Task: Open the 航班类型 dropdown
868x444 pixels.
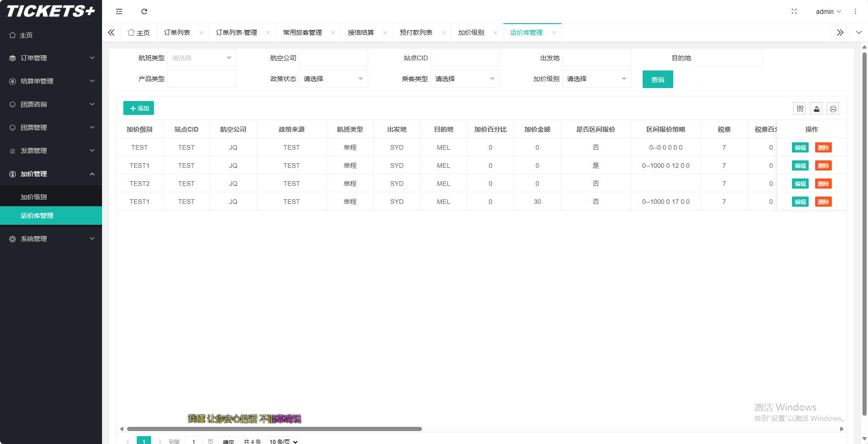Action: coord(202,58)
